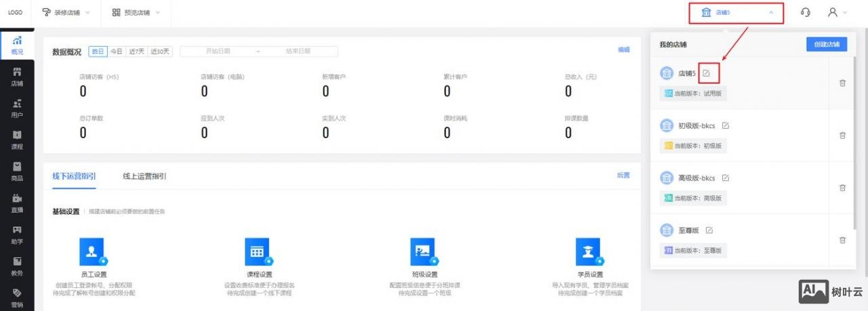Click the 编辑 link in 数据概况

coord(623,49)
